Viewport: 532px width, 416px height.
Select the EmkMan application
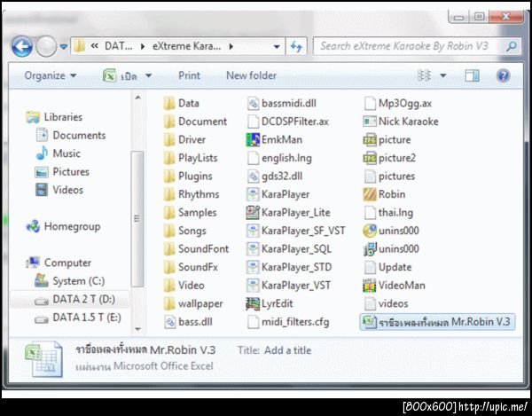pyautogui.click(x=274, y=139)
